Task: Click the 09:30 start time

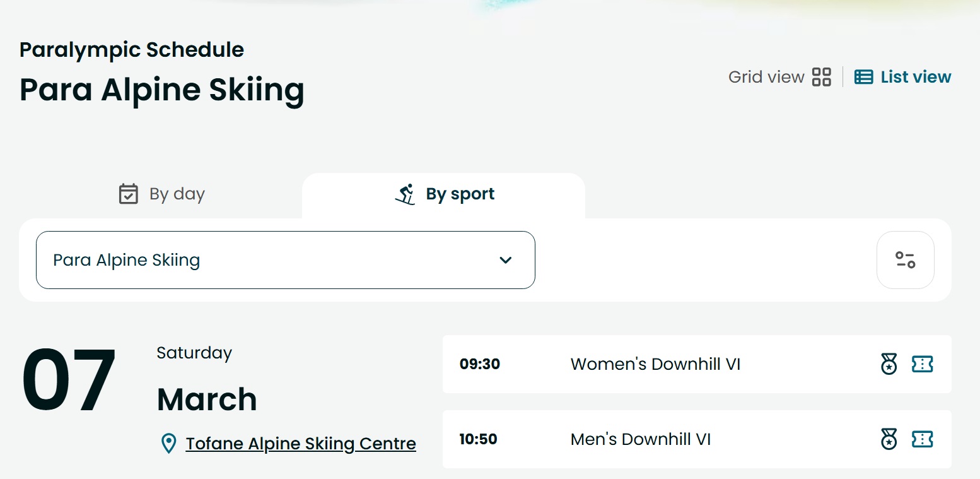Action: pyautogui.click(x=480, y=364)
